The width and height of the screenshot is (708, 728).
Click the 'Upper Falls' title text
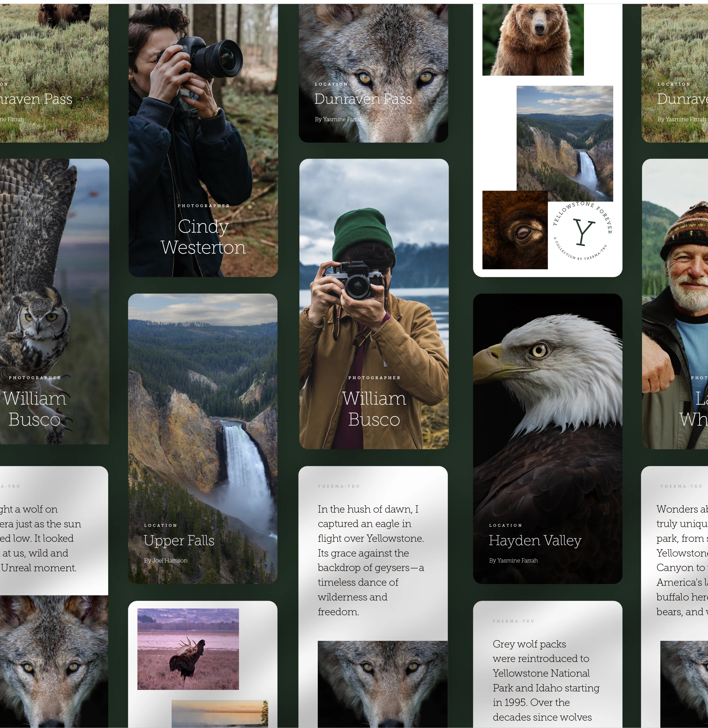tap(179, 540)
